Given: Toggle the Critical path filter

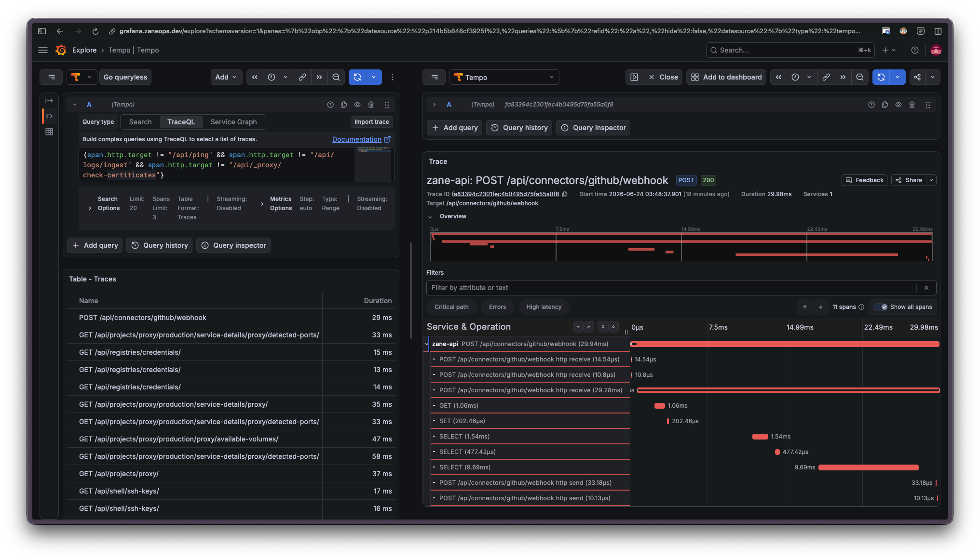Looking at the screenshot, I should coord(451,307).
